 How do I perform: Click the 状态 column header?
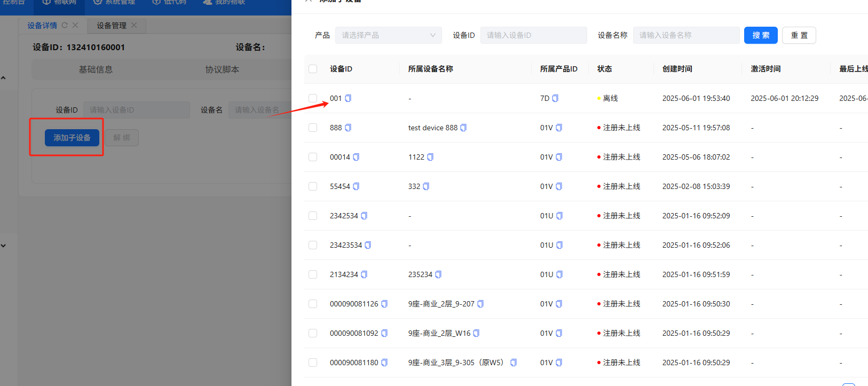tap(605, 69)
